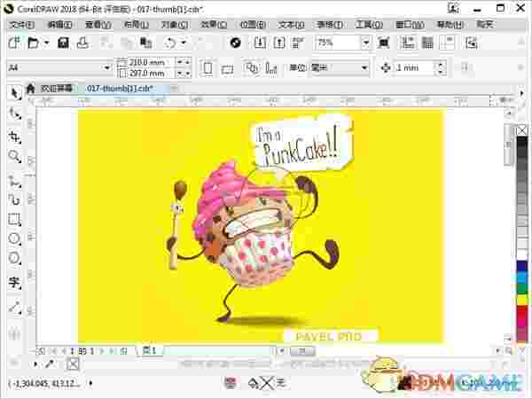Click the page height field 297.0 mm
This screenshot has height=399, width=532.
coord(151,73)
